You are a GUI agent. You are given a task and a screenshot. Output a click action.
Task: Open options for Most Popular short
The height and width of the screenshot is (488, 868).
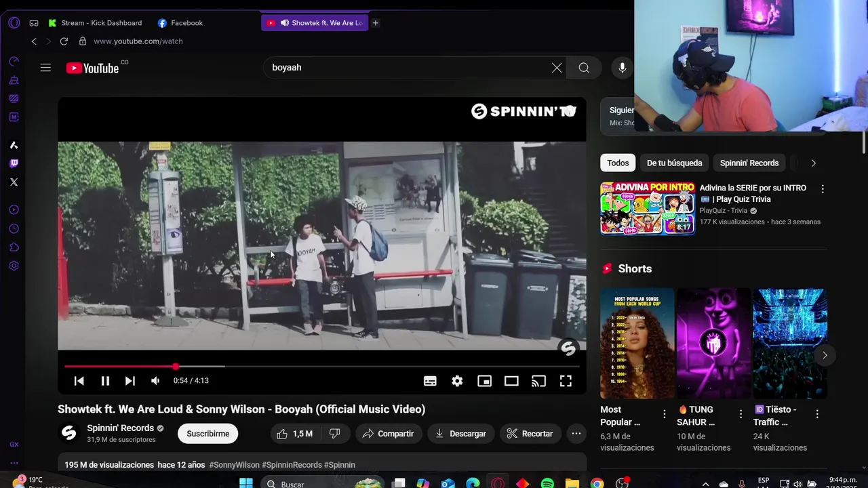pos(665,414)
